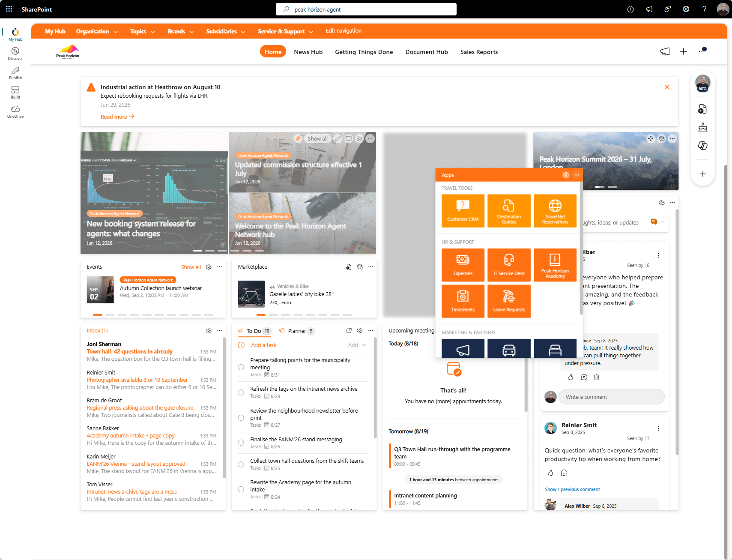Viewport: 732px width, 560px height.
Task: Complete task 'Review the neighbourhood newsletter before print'
Action: tap(241, 418)
